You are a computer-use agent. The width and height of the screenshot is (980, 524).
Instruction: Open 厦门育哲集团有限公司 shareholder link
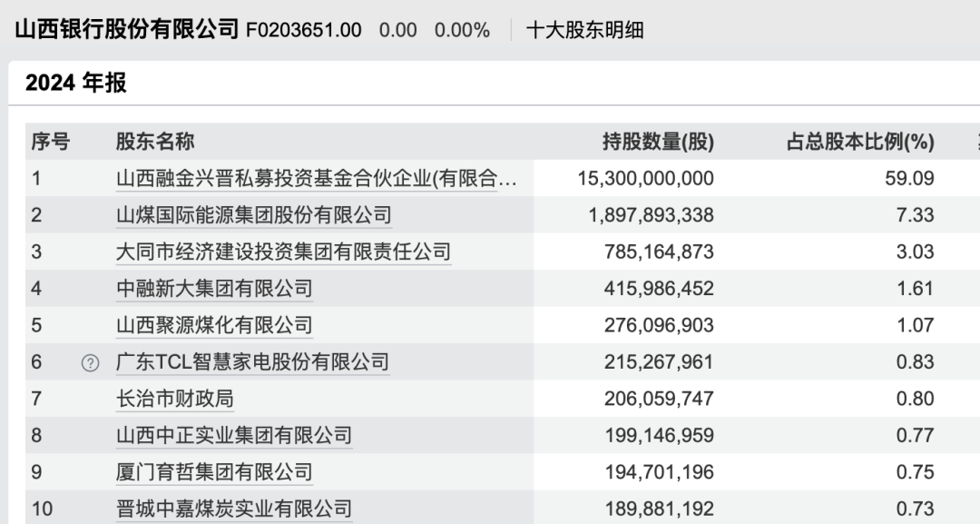[214, 472]
